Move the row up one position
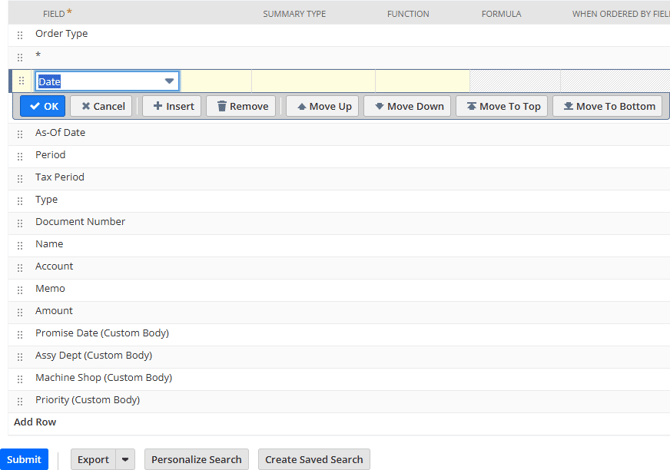The image size is (670, 470). point(323,106)
